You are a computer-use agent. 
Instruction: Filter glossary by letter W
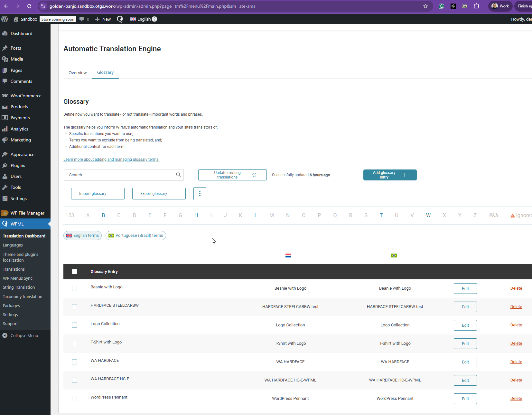[428, 215]
